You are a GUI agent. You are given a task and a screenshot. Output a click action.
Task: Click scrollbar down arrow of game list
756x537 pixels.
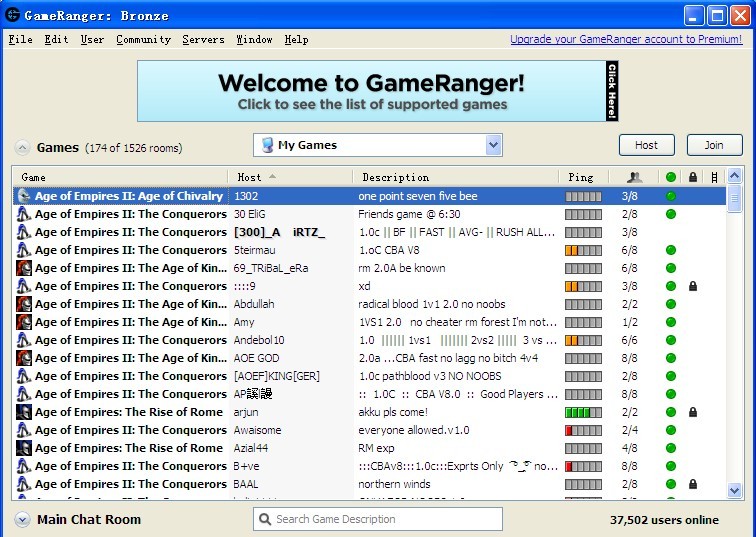click(734, 490)
